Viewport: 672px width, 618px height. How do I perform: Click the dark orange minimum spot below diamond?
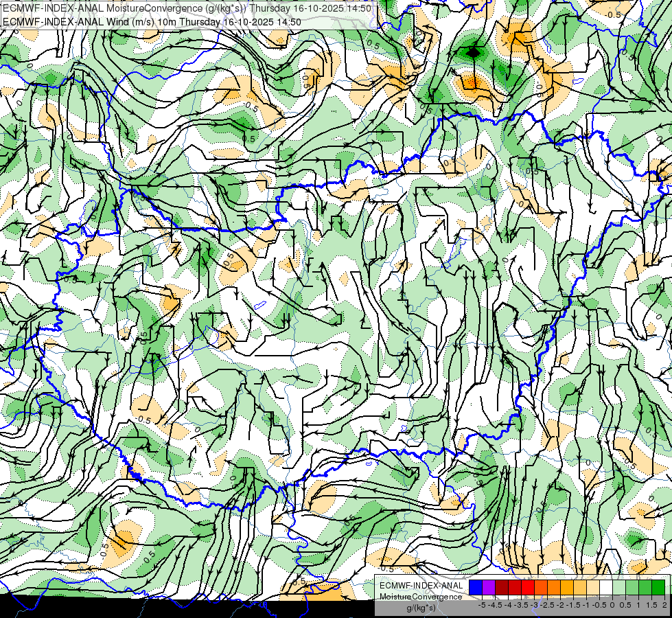coord(471,81)
